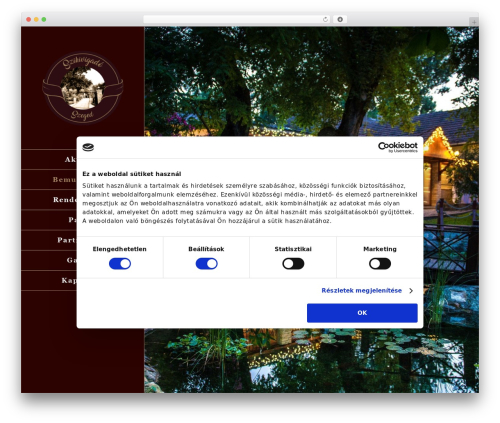
Task: Open the Ga... sidebar menu item
Action: point(49,260)
